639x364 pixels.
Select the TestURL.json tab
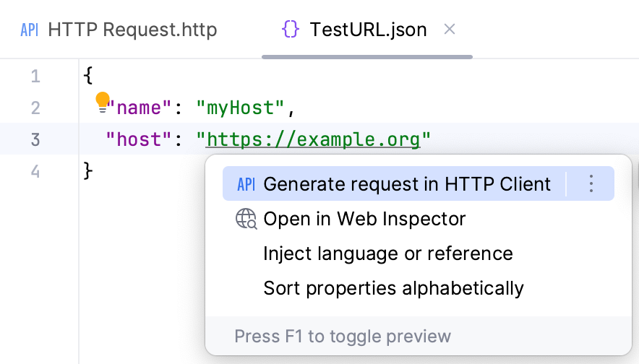367,30
